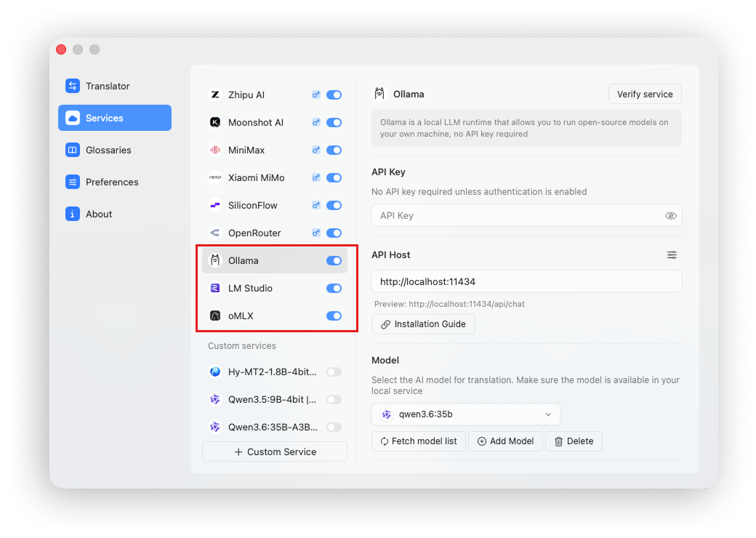Click the LM Studio service logo
Image resolution: width=756 pixels, height=538 pixels.
click(x=215, y=289)
